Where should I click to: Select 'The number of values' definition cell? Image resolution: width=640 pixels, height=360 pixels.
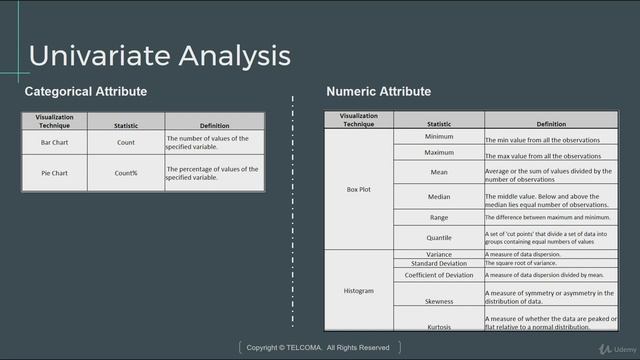(x=215, y=142)
